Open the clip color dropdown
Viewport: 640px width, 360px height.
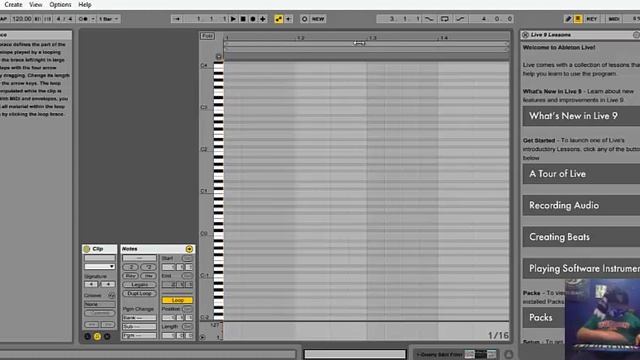click(x=100, y=267)
